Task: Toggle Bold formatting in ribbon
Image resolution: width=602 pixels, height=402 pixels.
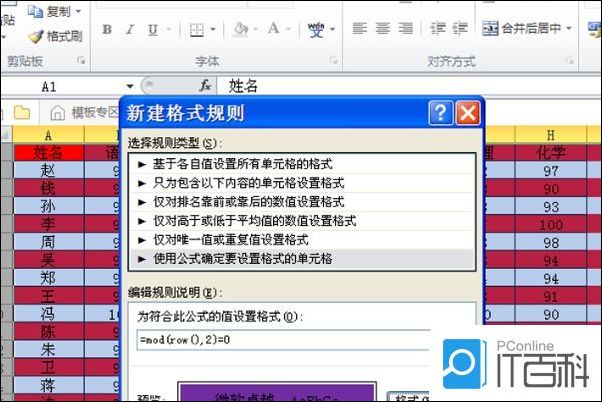Action: pyautogui.click(x=107, y=29)
